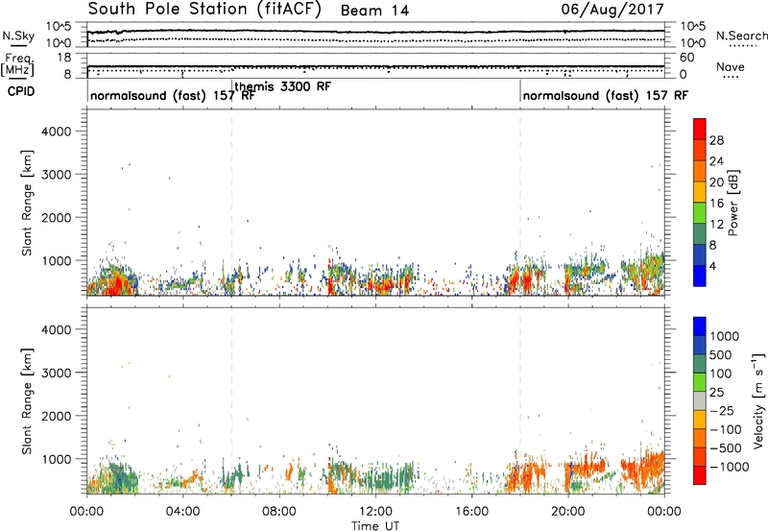Click the first 'normalsound (fast) 157 RF' label
Screen dimensions: 768x532
173,95
